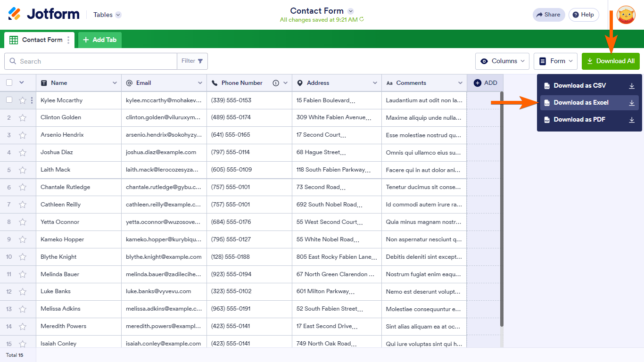Click the download icon beside Download as CSV
The height and width of the screenshot is (362, 644).
coord(632,86)
